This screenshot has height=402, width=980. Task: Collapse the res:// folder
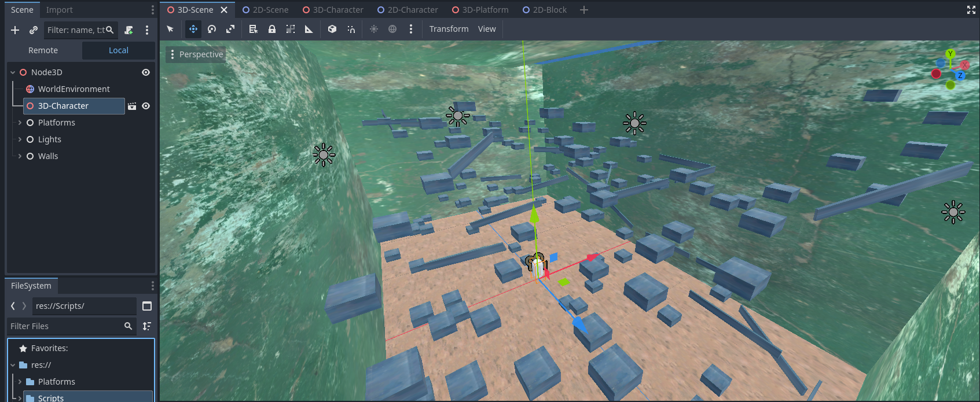tap(13, 365)
